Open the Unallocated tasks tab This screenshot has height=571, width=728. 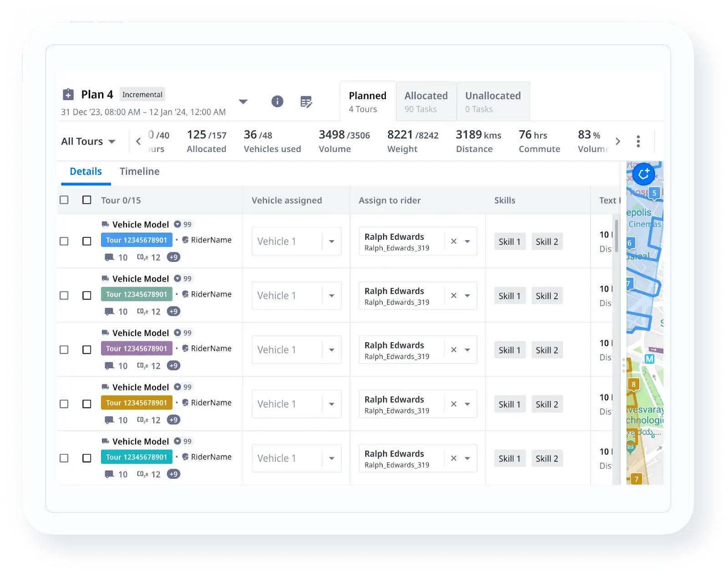click(493, 101)
